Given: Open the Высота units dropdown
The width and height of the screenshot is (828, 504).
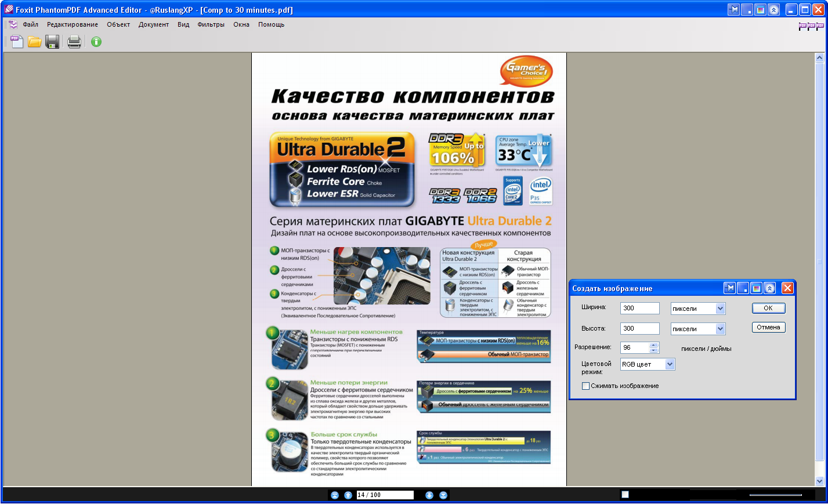Looking at the screenshot, I should coord(720,329).
